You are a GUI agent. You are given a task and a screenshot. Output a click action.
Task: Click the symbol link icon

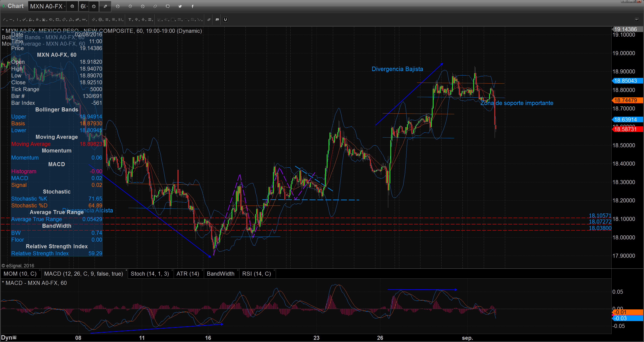tap(155, 6)
